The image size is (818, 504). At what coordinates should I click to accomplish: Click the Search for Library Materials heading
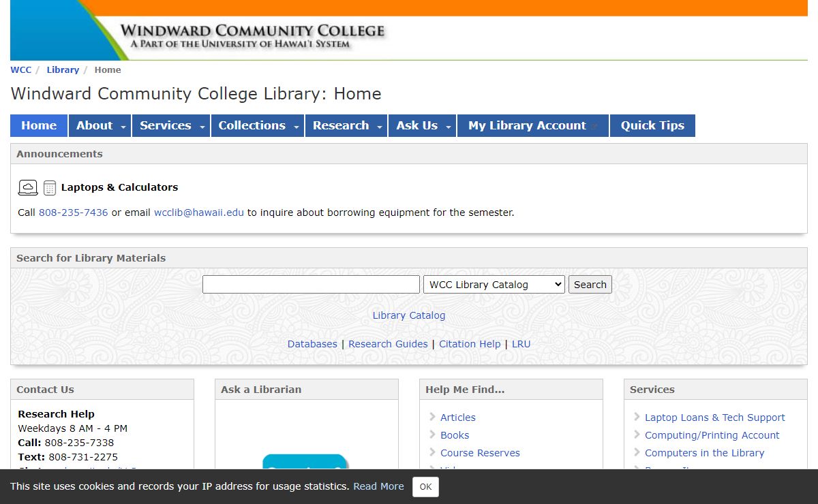point(91,258)
